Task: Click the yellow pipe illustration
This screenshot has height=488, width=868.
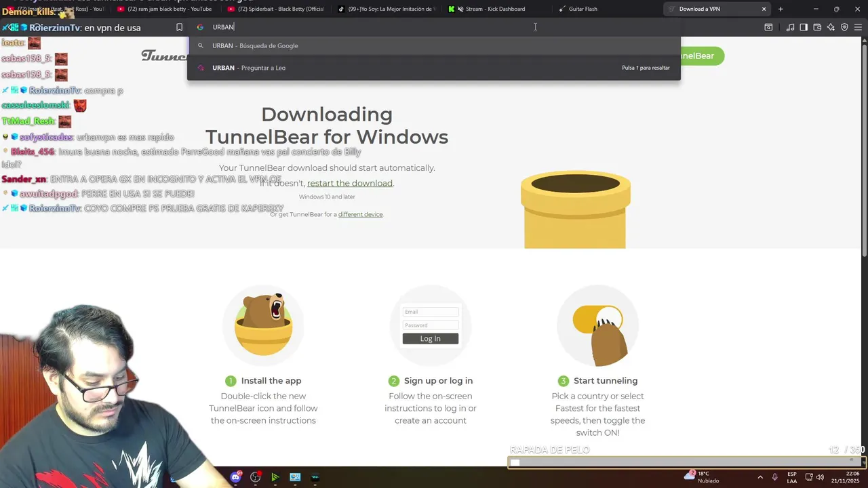Action: coord(576,209)
